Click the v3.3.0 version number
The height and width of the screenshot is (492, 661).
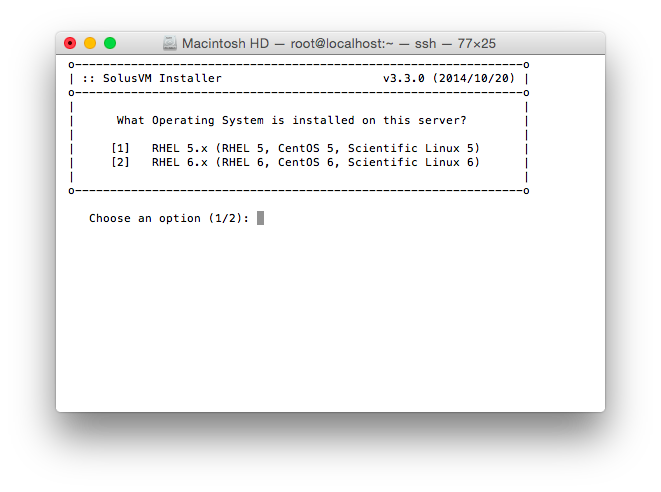coord(404,78)
